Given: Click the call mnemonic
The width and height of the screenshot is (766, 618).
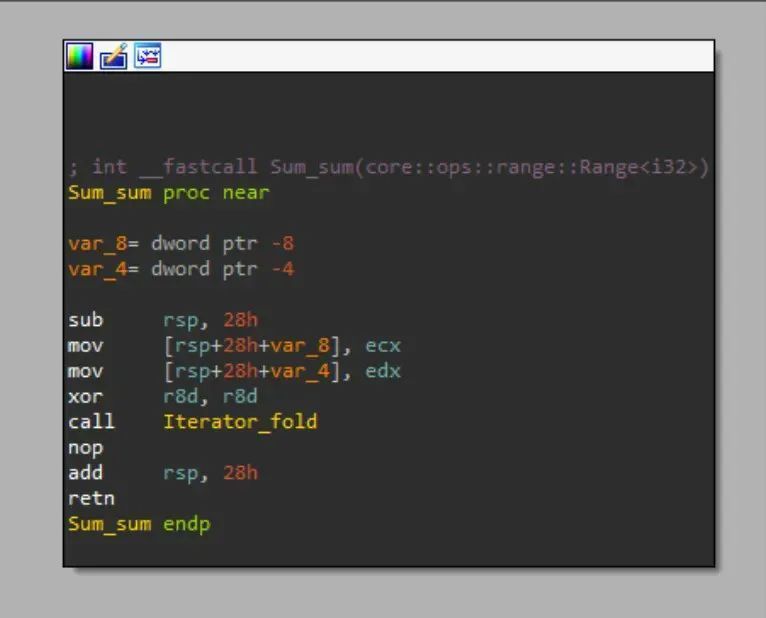Looking at the screenshot, I should (x=91, y=422).
